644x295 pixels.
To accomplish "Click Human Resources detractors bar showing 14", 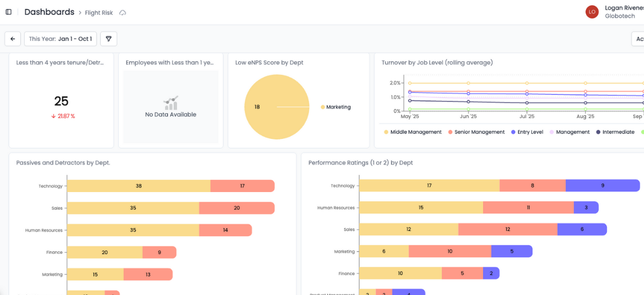I will [225, 230].
